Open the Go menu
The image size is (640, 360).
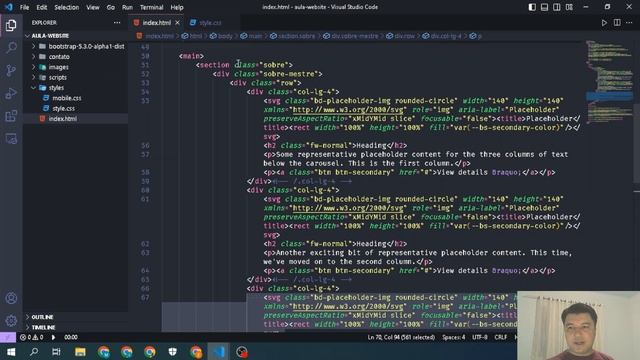[111, 7]
